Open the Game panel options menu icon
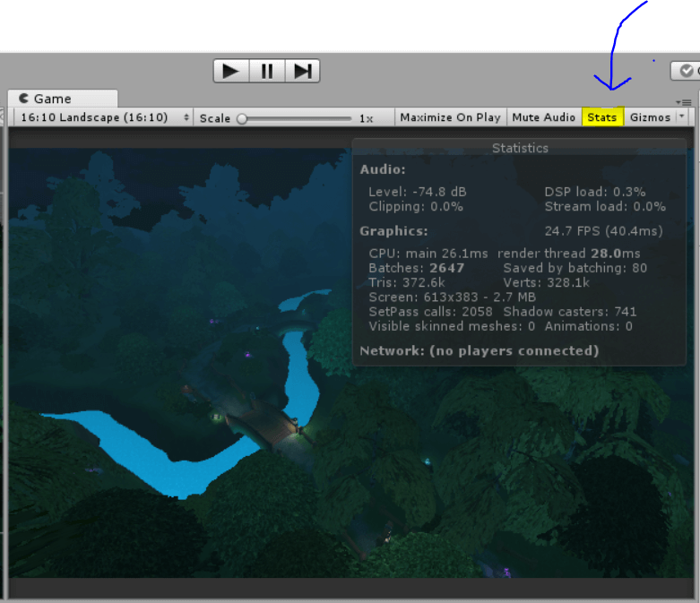This screenshot has width=700, height=603. point(684,102)
